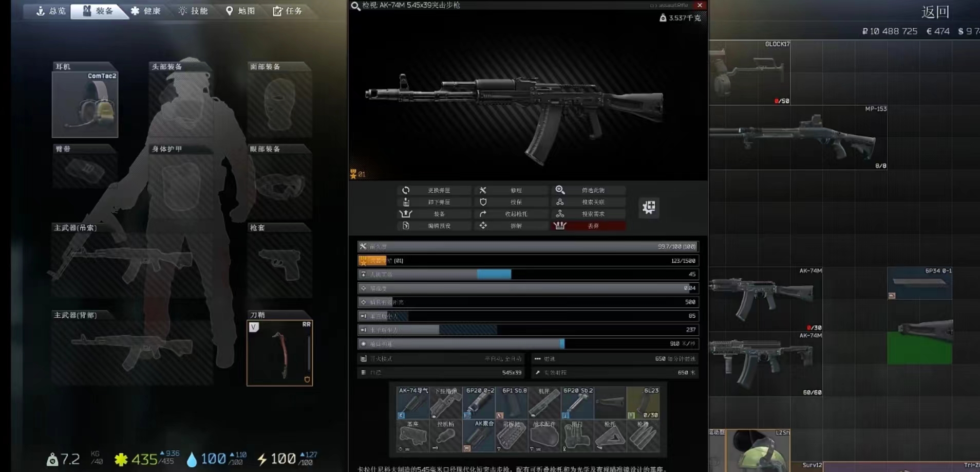Click the muzzle velocity stat bar
The height and width of the screenshot is (472, 980).
(527, 344)
